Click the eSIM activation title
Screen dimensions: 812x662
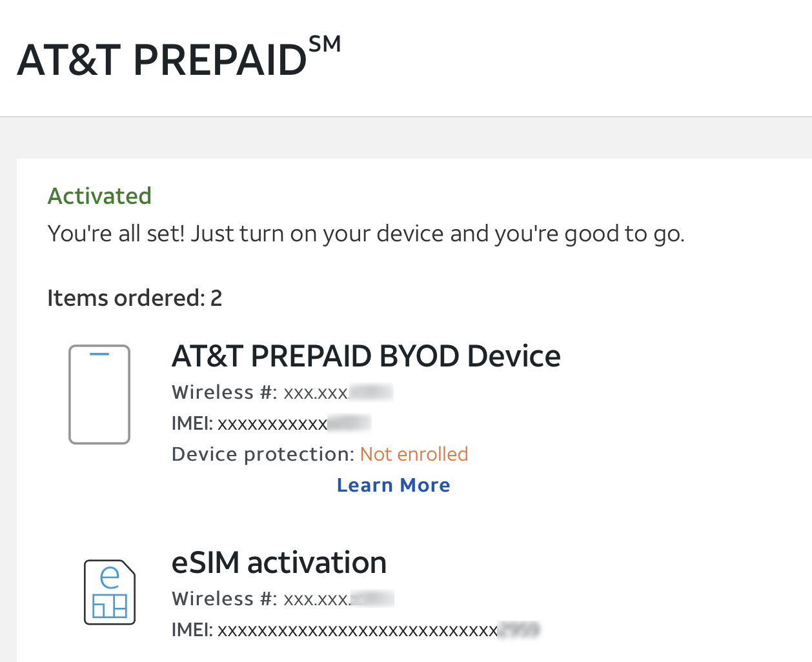coord(279,563)
